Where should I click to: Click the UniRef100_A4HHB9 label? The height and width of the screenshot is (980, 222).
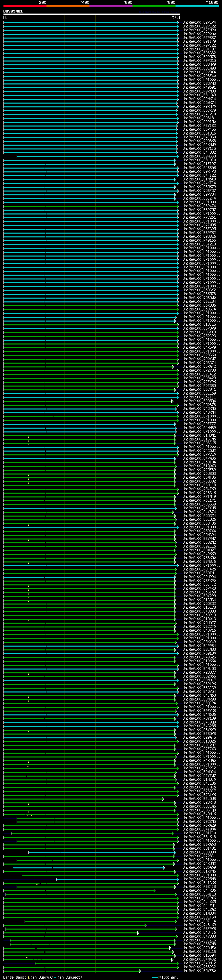[199, 428]
